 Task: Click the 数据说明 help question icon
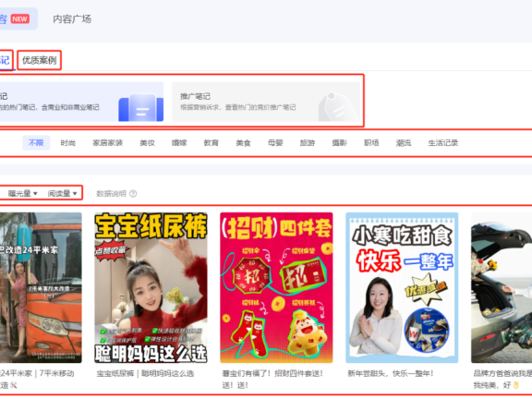coord(133,194)
